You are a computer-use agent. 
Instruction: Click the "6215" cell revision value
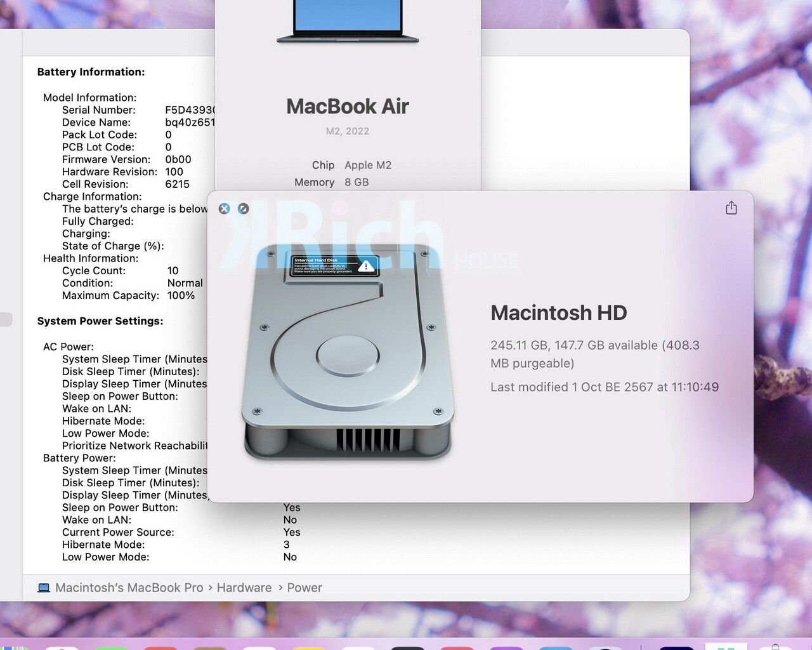point(178,184)
